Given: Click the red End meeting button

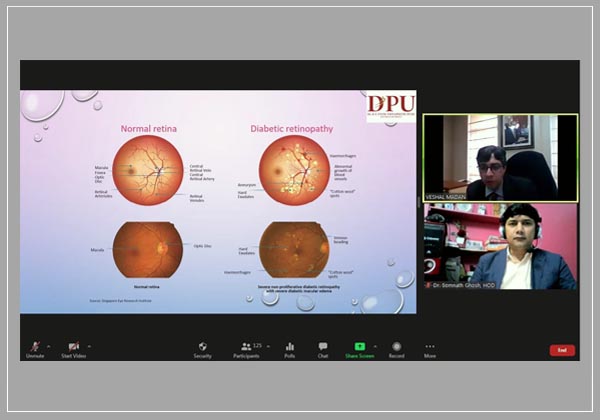Looking at the screenshot, I should pyautogui.click(x=562, y=350).
